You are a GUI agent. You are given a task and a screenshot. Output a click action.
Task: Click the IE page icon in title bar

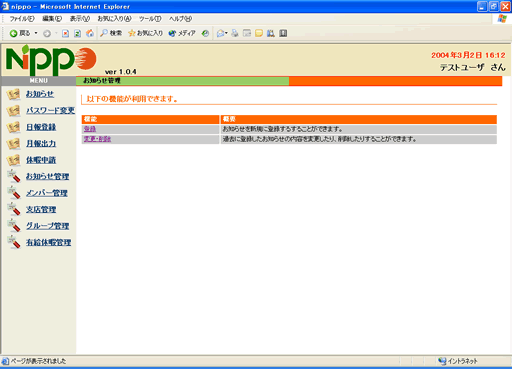point(5,6)
